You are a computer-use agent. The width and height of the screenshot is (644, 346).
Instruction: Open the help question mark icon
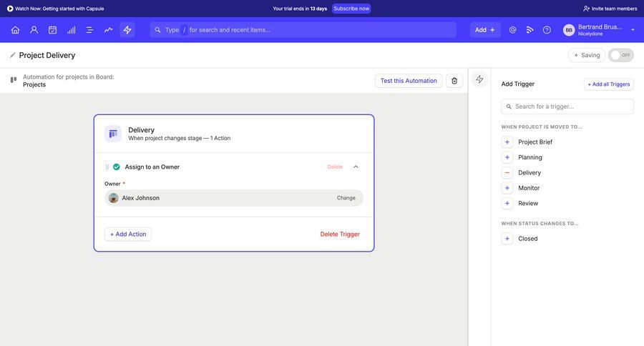pyautogui.click(x=547, y=30)
